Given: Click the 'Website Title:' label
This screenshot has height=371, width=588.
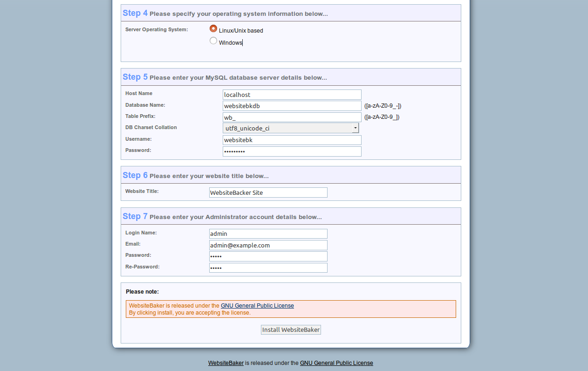Looking at the screenshot, I should click(x=142, y=191).
